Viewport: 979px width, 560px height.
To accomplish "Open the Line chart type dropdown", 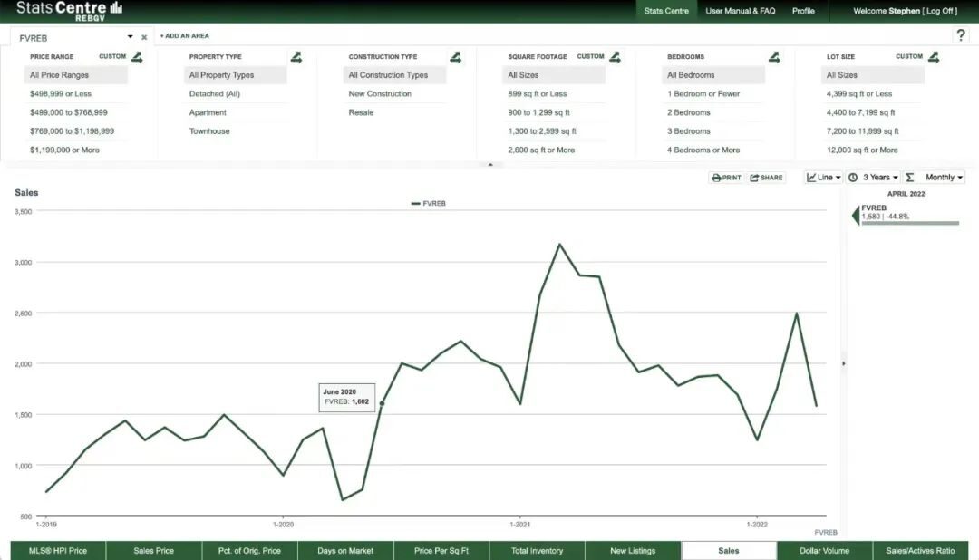I will point(823,178).
